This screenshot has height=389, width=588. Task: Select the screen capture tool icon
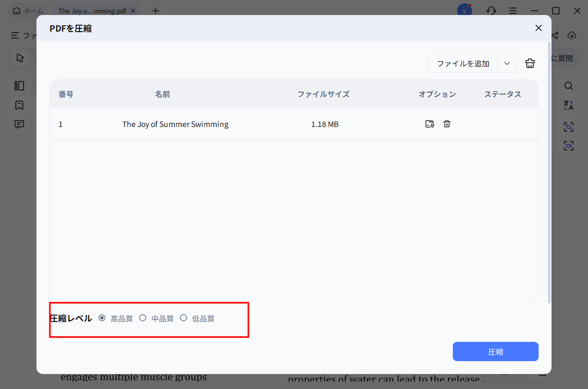[569, 145]
